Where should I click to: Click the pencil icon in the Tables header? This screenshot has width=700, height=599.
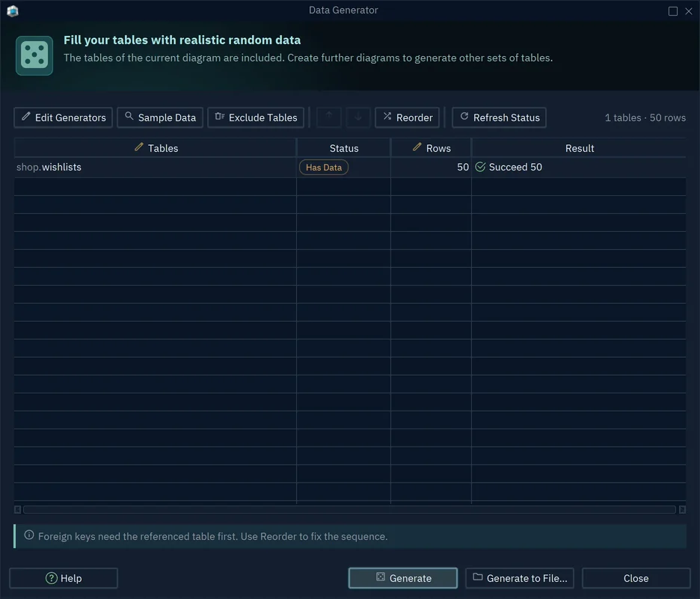pos(139,147)
